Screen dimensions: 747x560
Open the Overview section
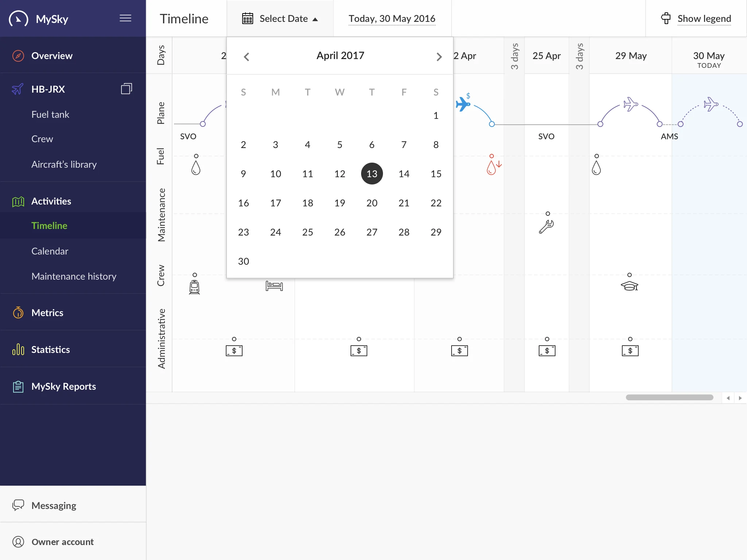[73, 55]
